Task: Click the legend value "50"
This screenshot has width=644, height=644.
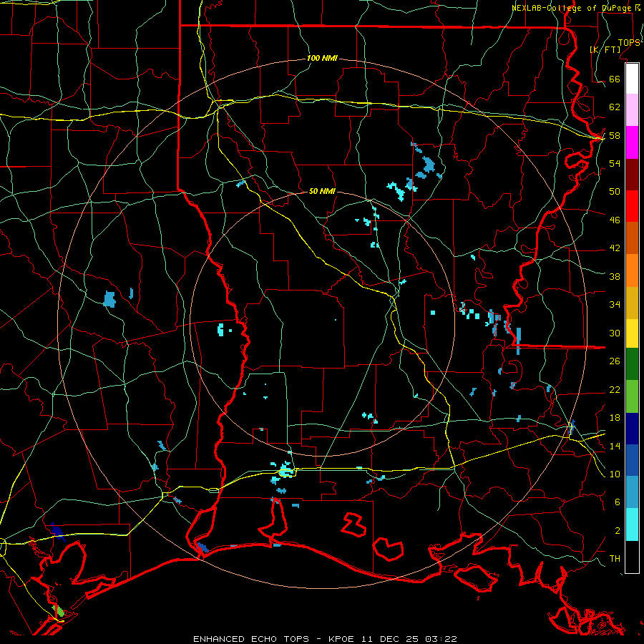Action: pos(615,192)
